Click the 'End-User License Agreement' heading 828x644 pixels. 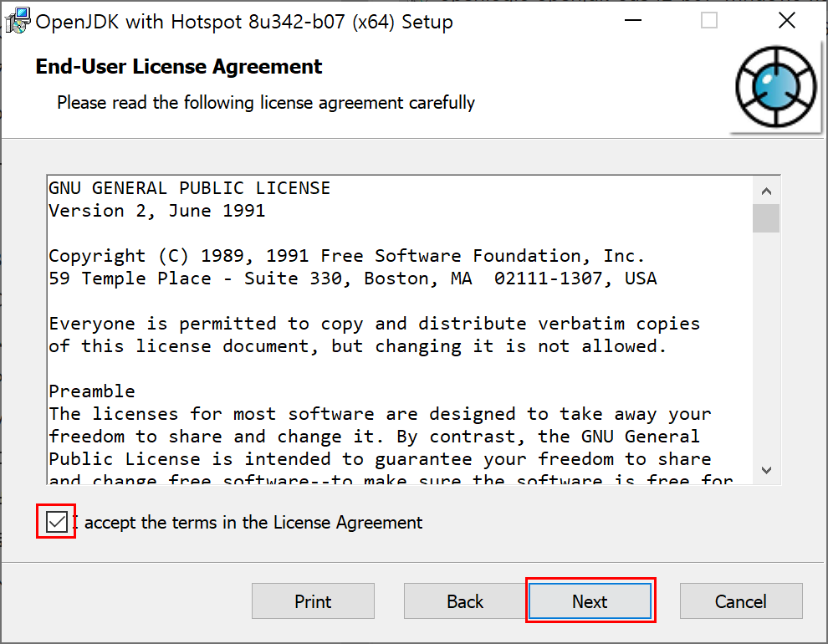coord(178,67)
